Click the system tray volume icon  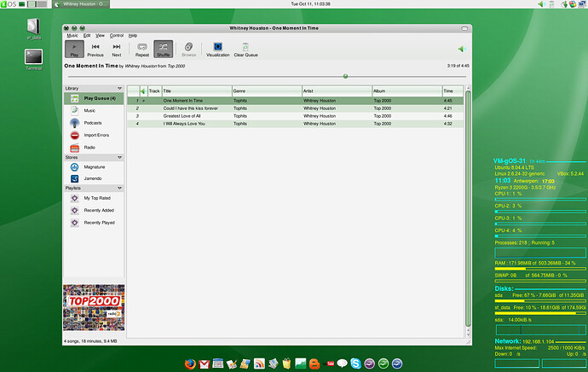pos(541,4)
